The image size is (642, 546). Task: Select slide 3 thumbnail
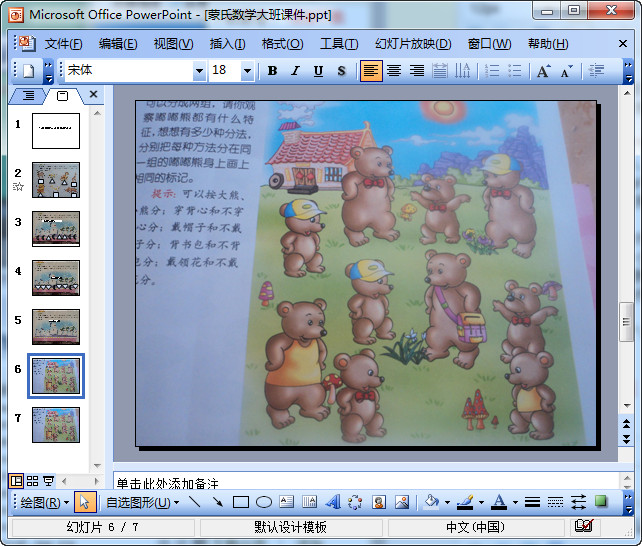click(x=56, y=229)
